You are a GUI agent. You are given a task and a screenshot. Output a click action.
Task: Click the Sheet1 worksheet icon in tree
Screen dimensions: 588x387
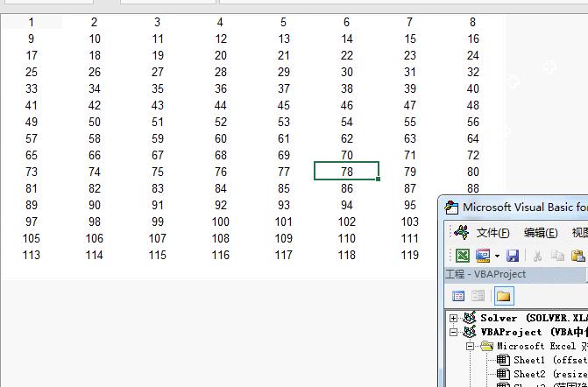tap(503, 360)
